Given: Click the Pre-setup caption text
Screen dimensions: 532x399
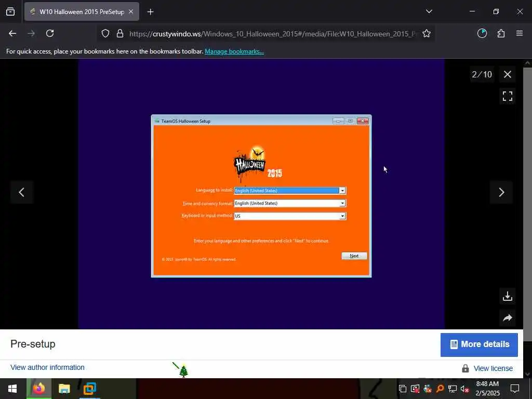Looking at the screenshot, I should click(x=33, y=344).
